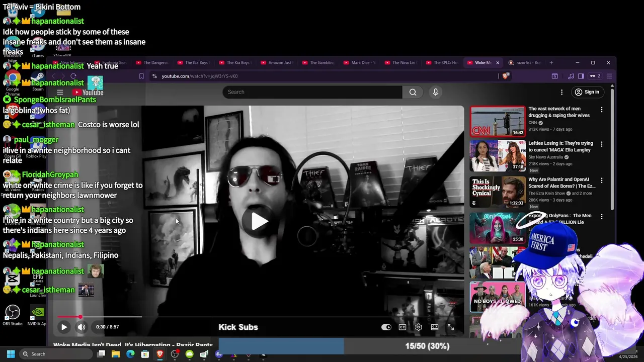Open options menu for Palantir and OpenAI video
Image resolution: width=644 pixels, height=362 pixels.
pyautogui.click(x=601, y=180)
